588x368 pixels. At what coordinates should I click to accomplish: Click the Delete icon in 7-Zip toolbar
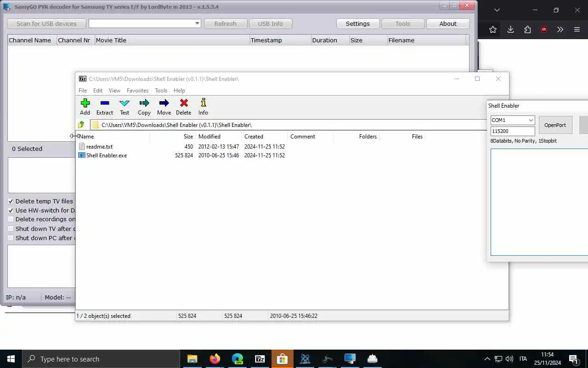click(x=184, y=103)
